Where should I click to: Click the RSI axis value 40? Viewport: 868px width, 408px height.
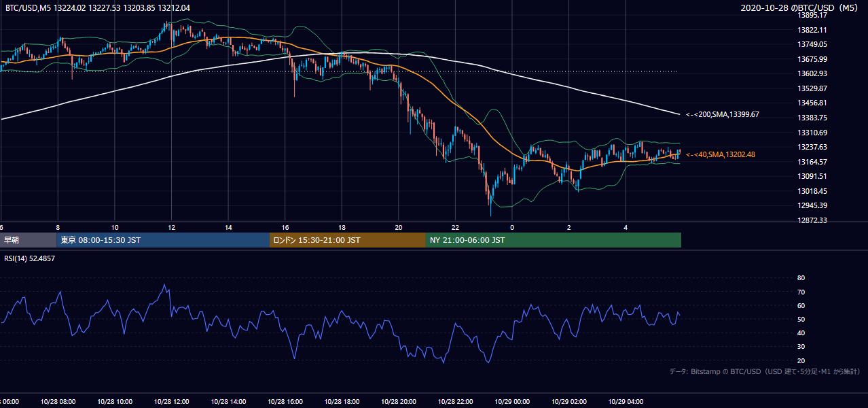tap(801, 333)
